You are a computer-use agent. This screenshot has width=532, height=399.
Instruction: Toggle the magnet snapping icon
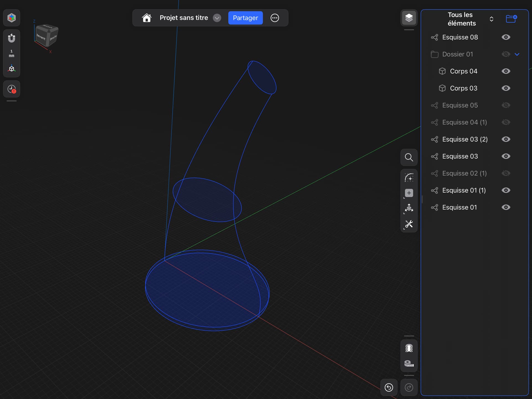(12, 38)
